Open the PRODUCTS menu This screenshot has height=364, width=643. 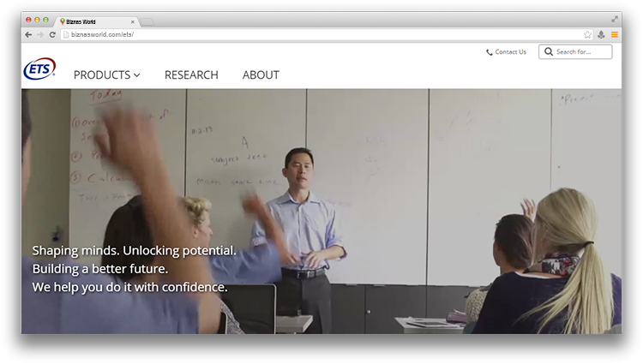point(106,75)
